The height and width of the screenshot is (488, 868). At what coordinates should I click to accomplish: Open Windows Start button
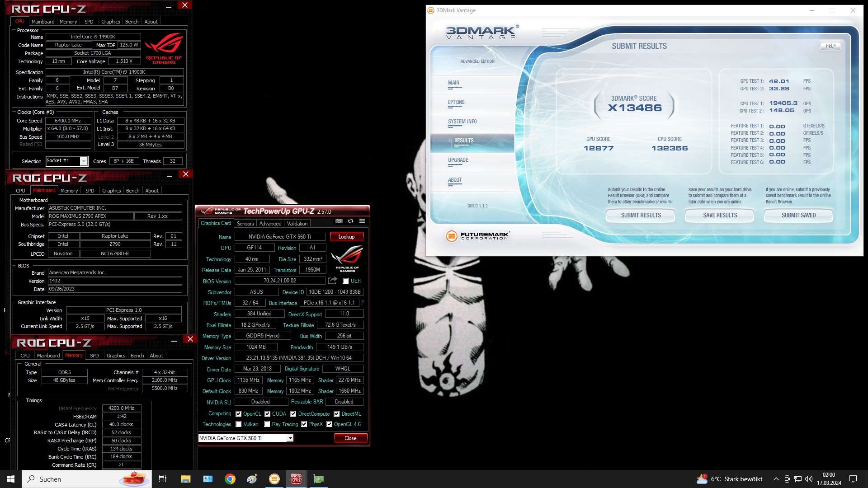point(11,479)
